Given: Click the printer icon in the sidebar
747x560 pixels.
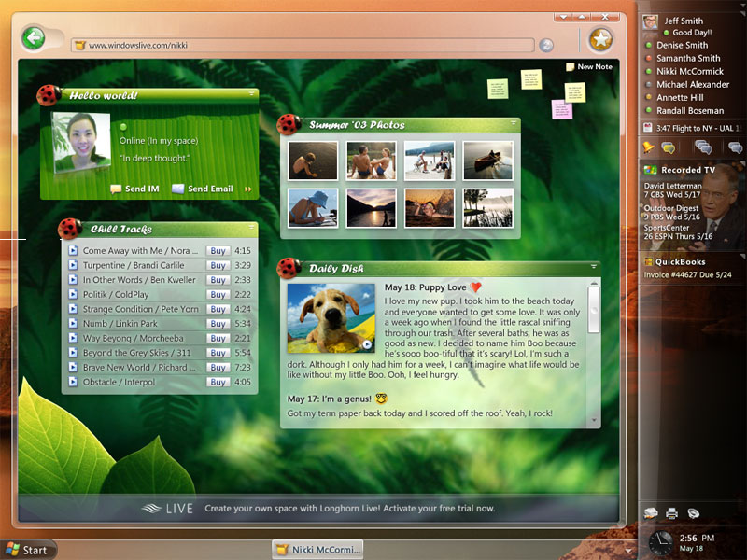Looking at the screenshot, I should (671, 513).
